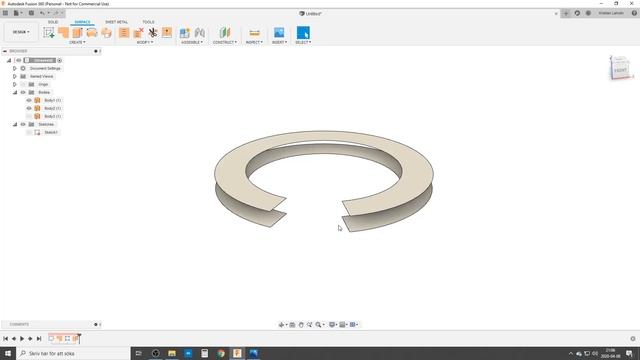Open the Viewports layout icon

[353, 324]
